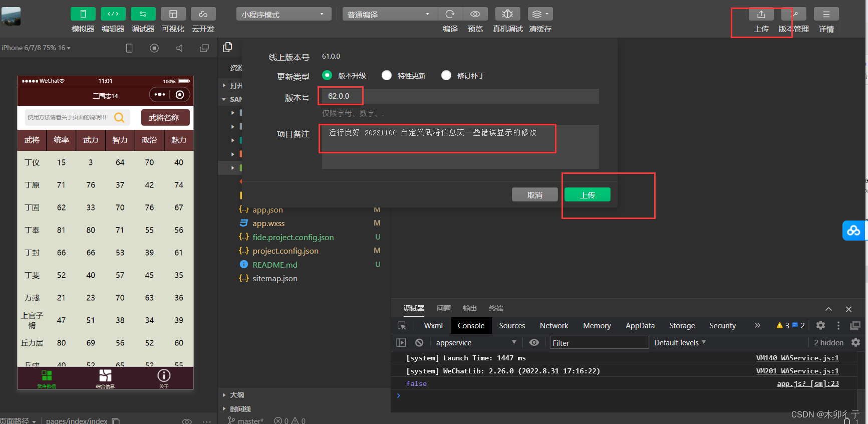Open 版本管理 version management

tap(794, 14)
